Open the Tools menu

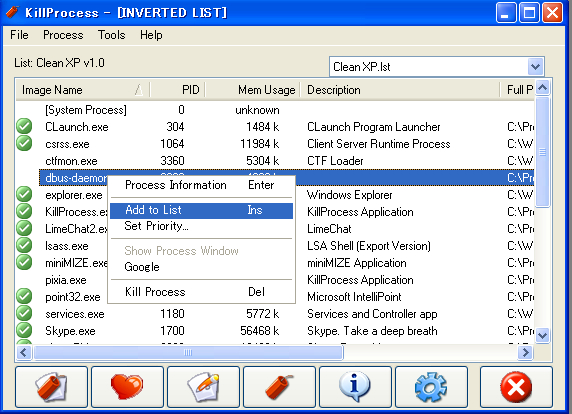pos(111,35)
